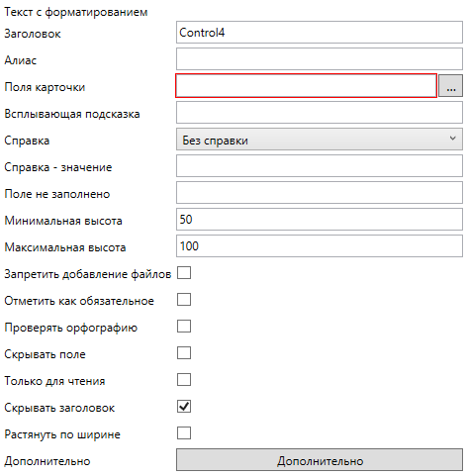Open the Справка dropdown showing Без справки

pos(320,140)
